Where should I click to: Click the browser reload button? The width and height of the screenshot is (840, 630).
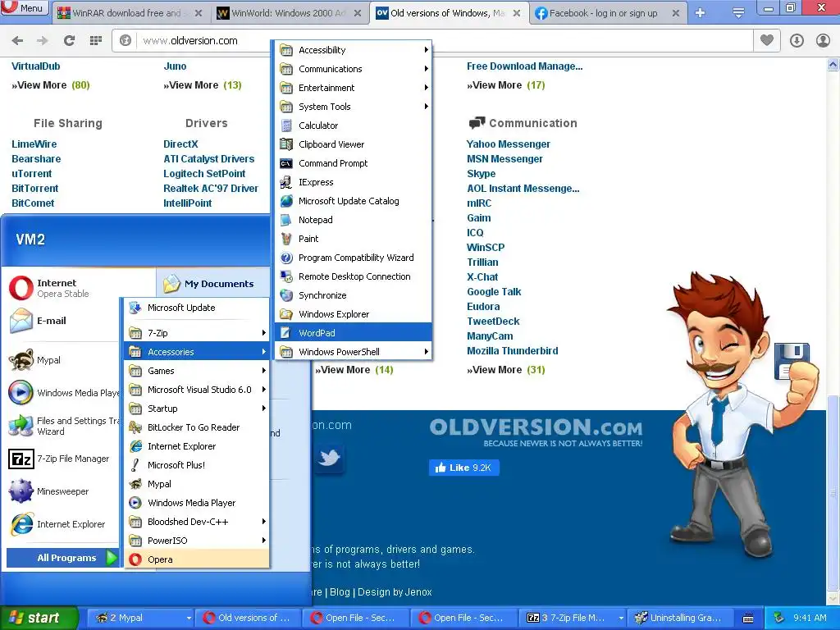[69, 40]
